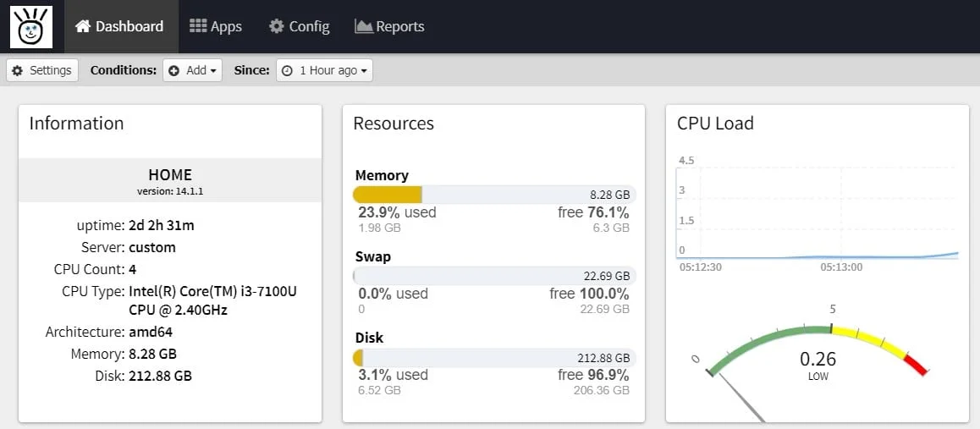980x429 pixels.
Task: Click the gear icon beside Config
Action: tap(277, 26)
